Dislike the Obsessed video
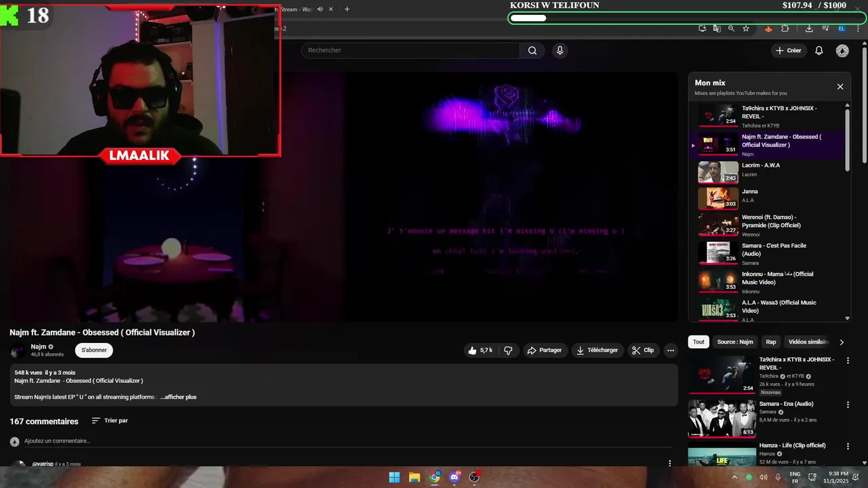 [x=509, y=350]
